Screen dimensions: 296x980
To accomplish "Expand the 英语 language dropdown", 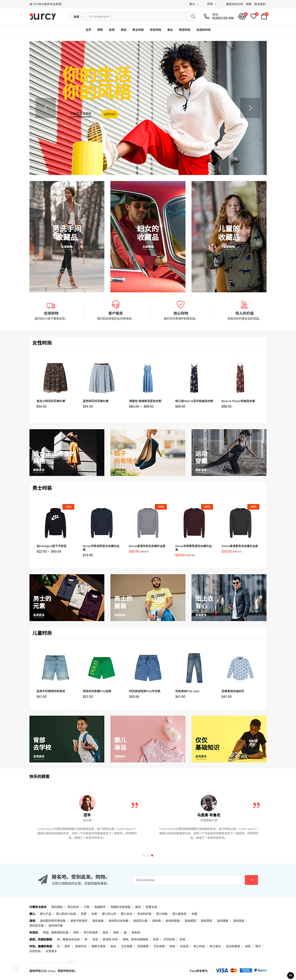I will click(x=211, y=4).
